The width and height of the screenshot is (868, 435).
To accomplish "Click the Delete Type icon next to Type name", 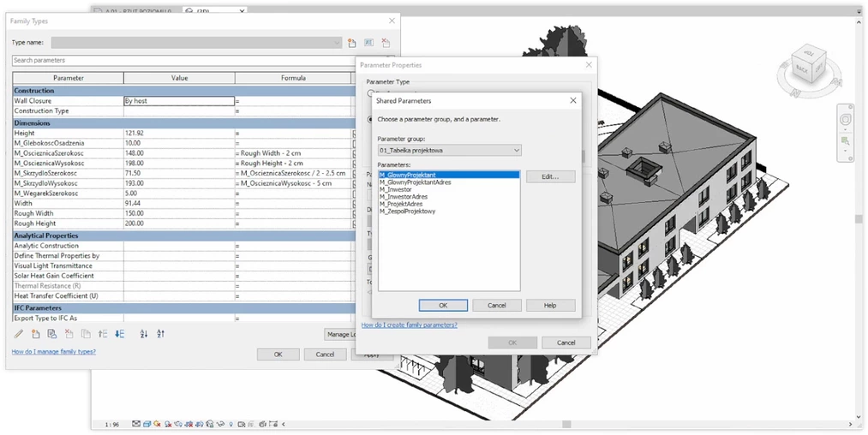I will (386, 43).
